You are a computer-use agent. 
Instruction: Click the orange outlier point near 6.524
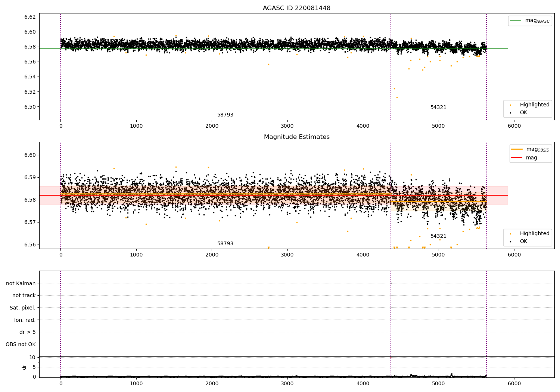[394, 88]
